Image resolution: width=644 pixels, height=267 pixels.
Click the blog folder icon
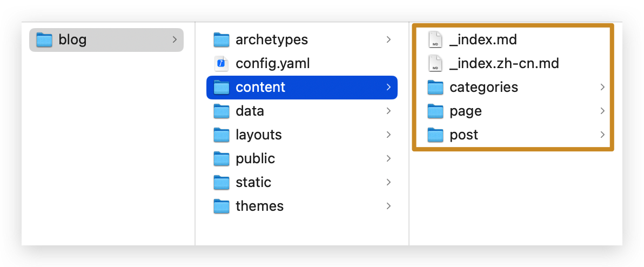(x=44, y=39)
